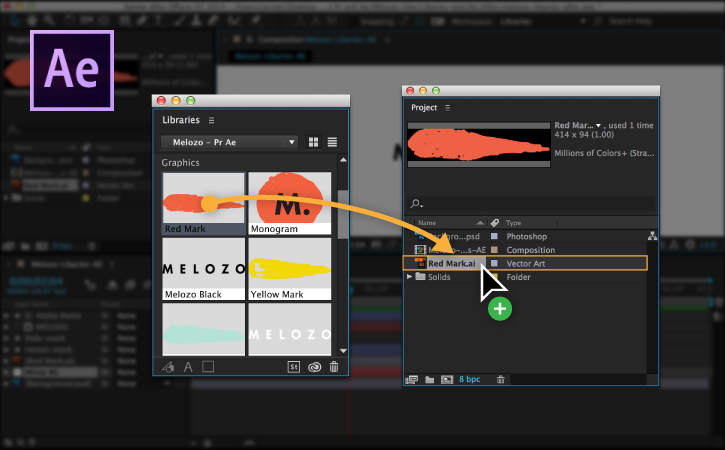This screenshot has height=450, width=725.
Task: Click the Libraries trash delete icon
Action: coord(334,367)
